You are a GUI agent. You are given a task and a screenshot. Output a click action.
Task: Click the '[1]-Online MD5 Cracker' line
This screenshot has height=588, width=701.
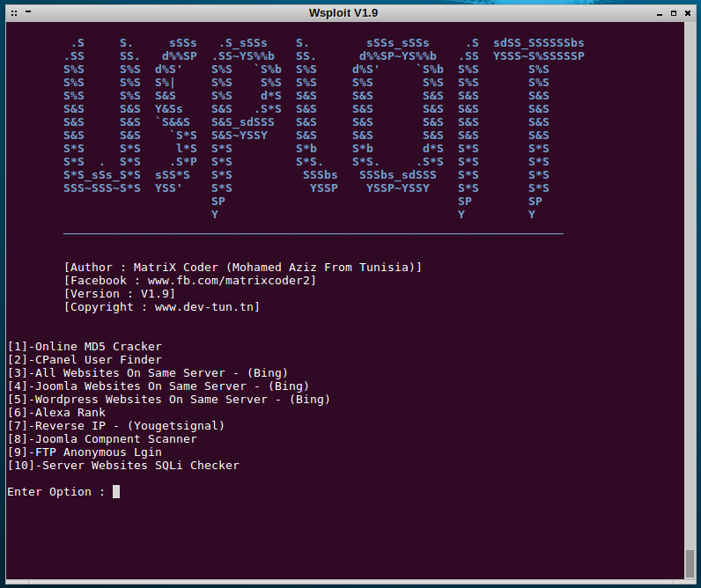tap(85, 347)
